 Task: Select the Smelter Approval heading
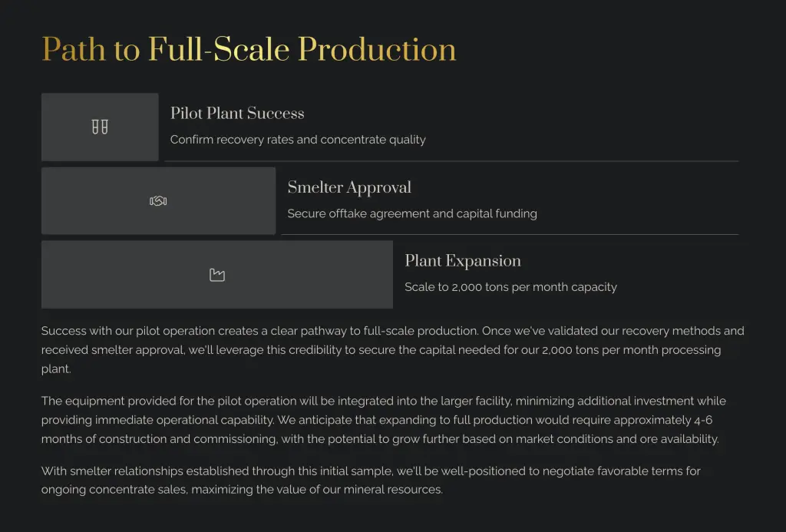pos(349,187)
